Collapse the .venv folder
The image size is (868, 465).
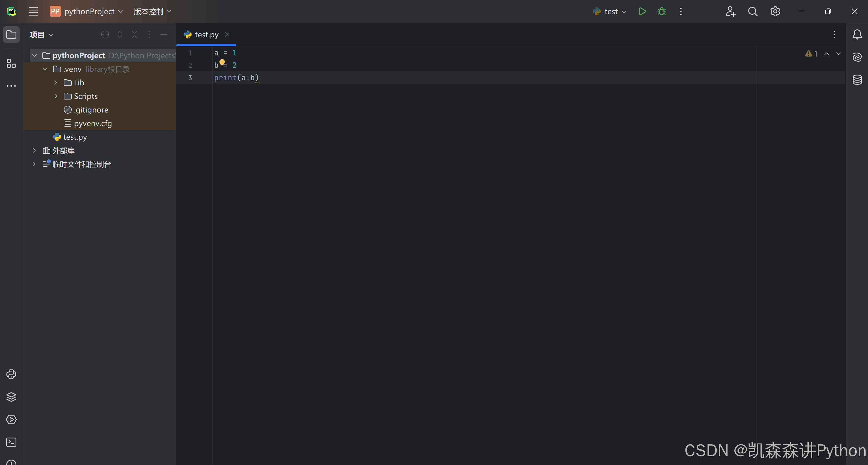45,69
